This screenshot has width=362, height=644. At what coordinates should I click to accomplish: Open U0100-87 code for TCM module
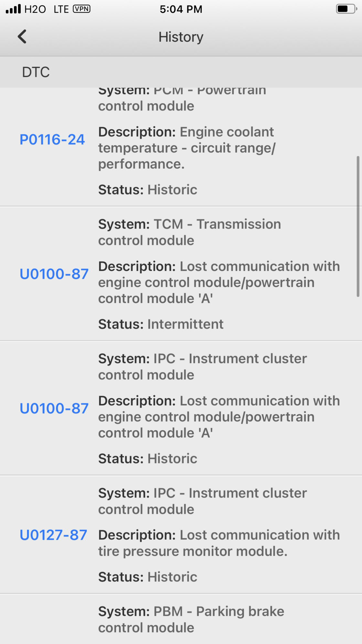pos(54,274)
